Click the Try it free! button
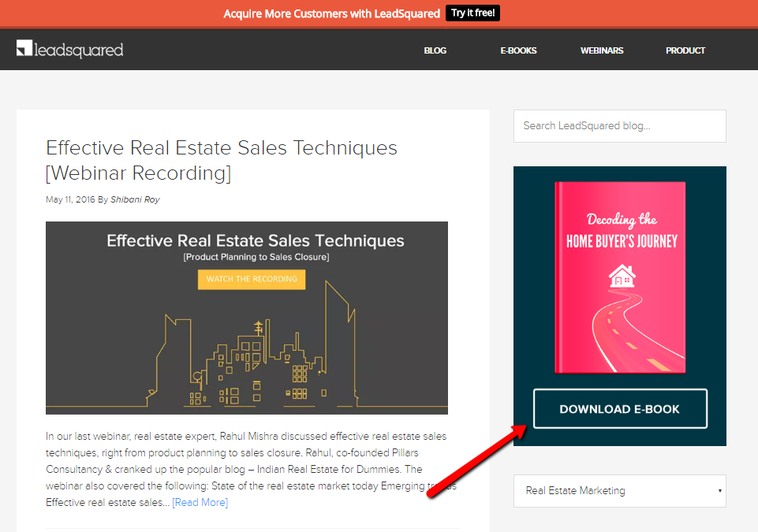Viewport: 758px width, 532px height. 472,13
